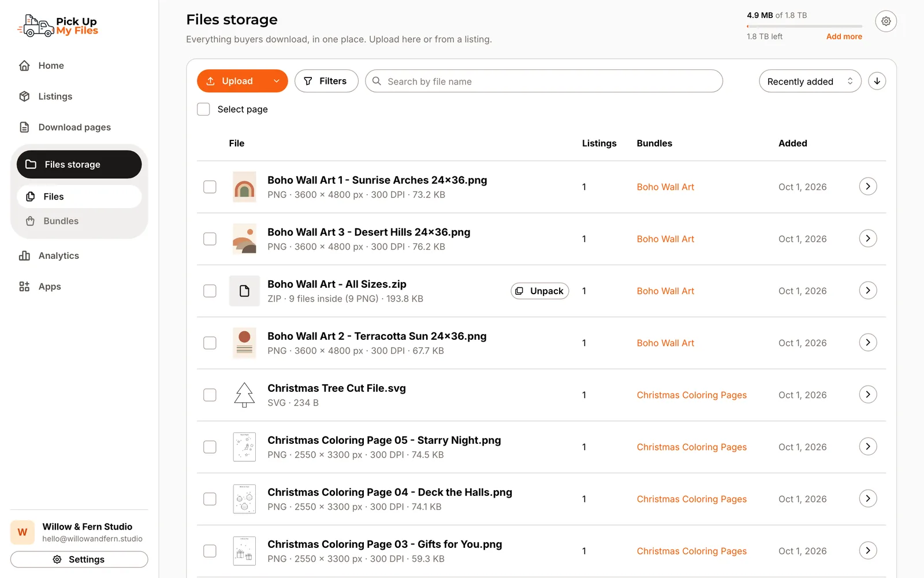The height and width of the screenshot is (578, 924).
Task: Open details arrow for Gifts for You file
Action: [868, 550]
